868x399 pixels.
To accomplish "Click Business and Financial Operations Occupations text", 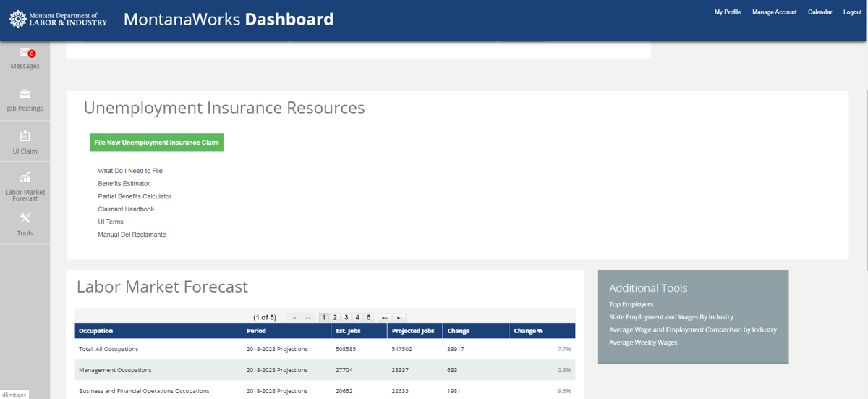I will click(144, 391).
